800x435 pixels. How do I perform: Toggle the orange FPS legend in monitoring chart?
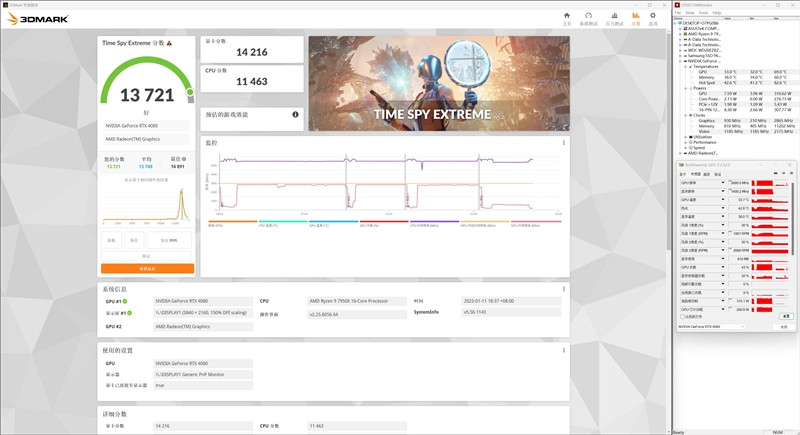pyautogui.click(x=233, y=224)
